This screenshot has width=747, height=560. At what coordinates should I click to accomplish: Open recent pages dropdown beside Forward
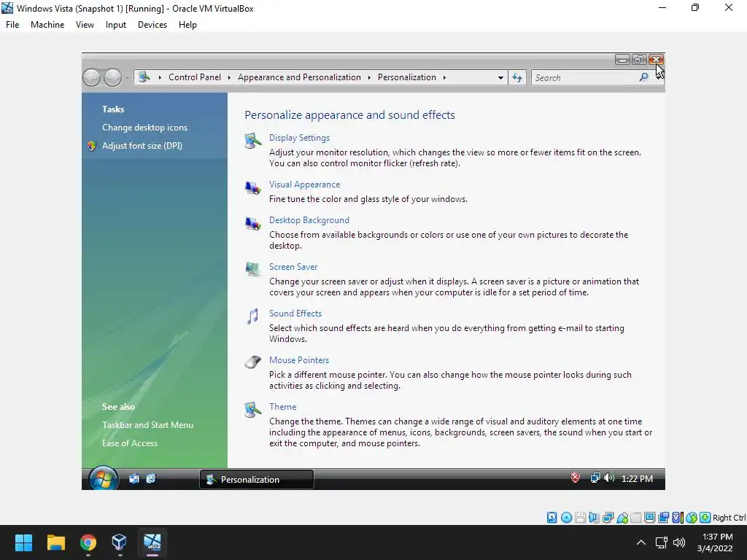[127, 77]
